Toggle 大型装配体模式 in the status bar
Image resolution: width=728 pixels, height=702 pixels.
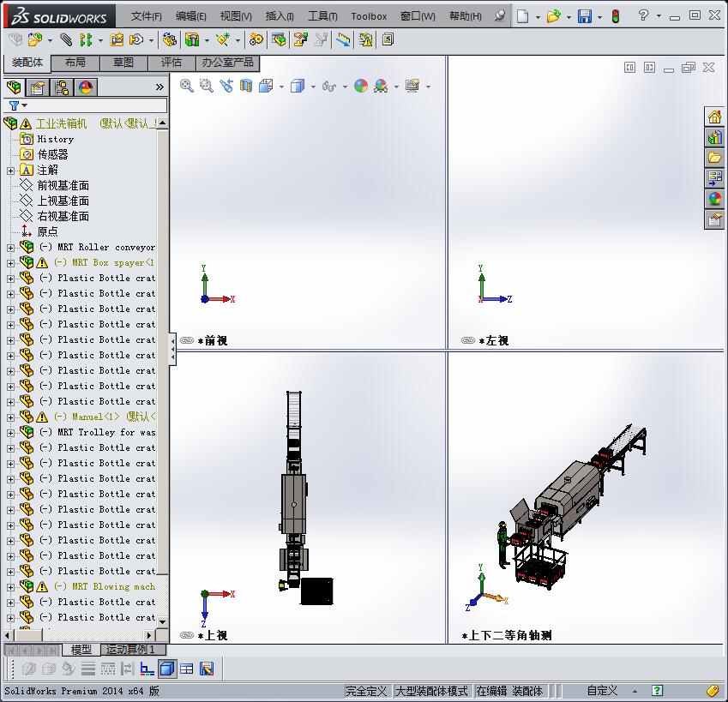click(429, 691)
